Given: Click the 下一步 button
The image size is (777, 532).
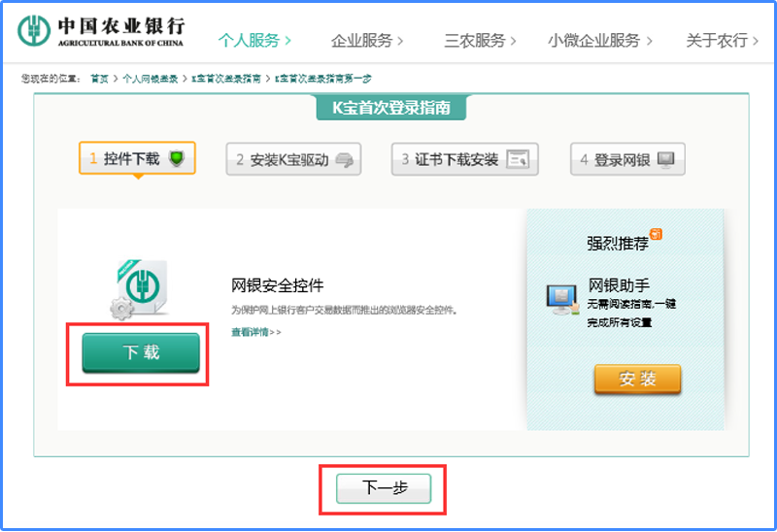Looking at the screenshot, I should [x=383, y=489].
